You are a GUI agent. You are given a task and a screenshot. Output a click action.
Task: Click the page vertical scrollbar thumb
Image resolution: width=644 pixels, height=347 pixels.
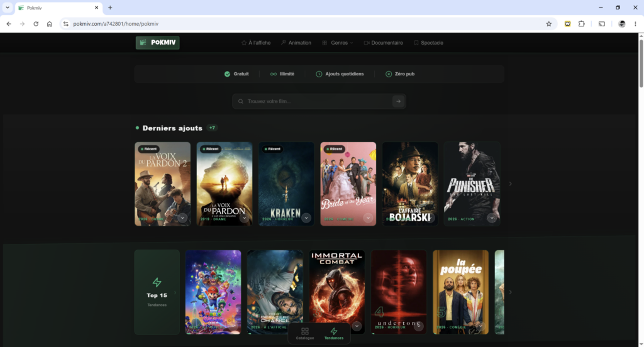click(641, 63)
